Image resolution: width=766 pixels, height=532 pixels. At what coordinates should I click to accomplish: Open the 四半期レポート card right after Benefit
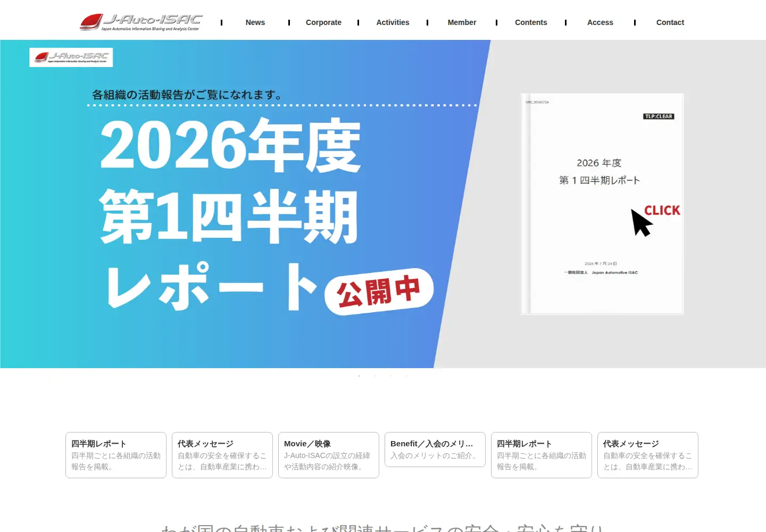pyautogui.click(x=542, y=455)
